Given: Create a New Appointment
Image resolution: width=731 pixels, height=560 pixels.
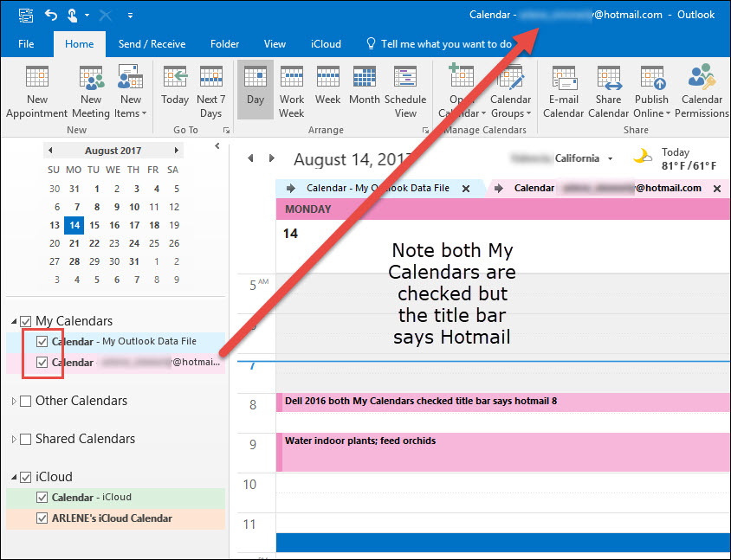Looking at the screenshot, I should (x=37, y=93).
